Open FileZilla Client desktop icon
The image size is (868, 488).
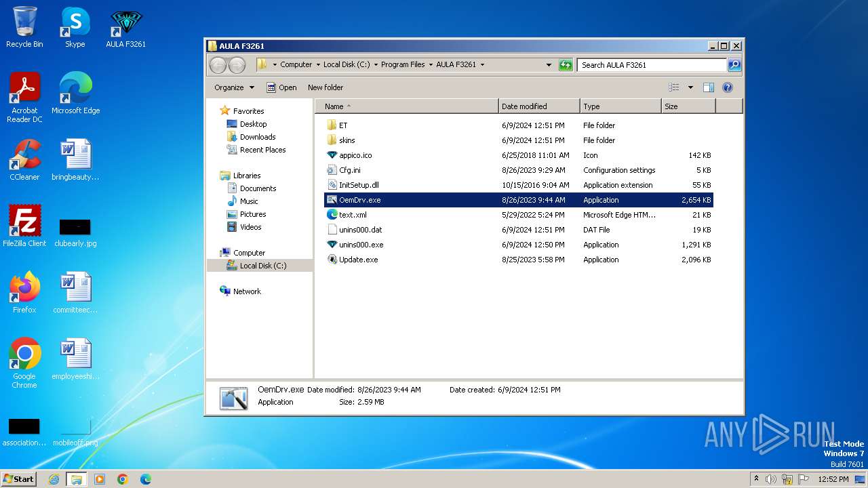coord(24,226)
